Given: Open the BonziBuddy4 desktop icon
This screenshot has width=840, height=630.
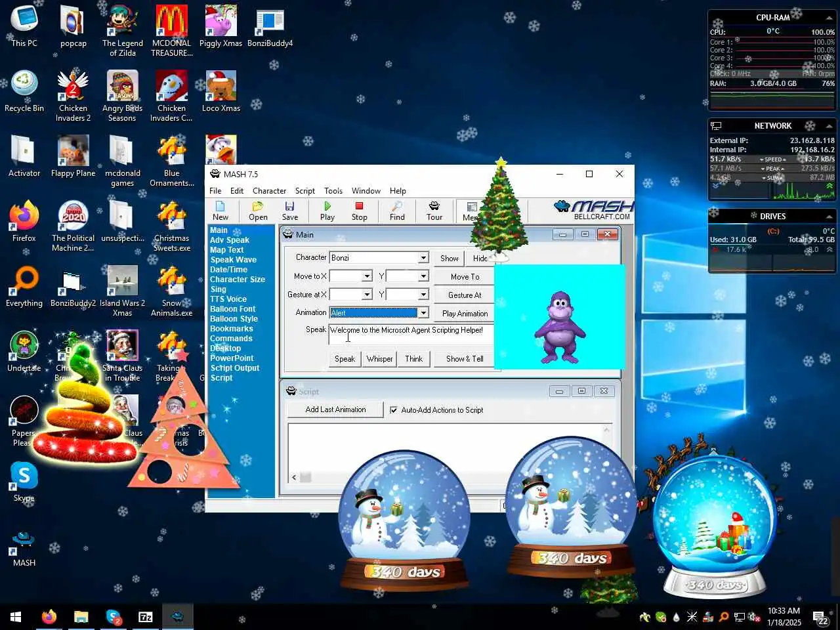Looking at the screenshot, I should pos(270,27).
